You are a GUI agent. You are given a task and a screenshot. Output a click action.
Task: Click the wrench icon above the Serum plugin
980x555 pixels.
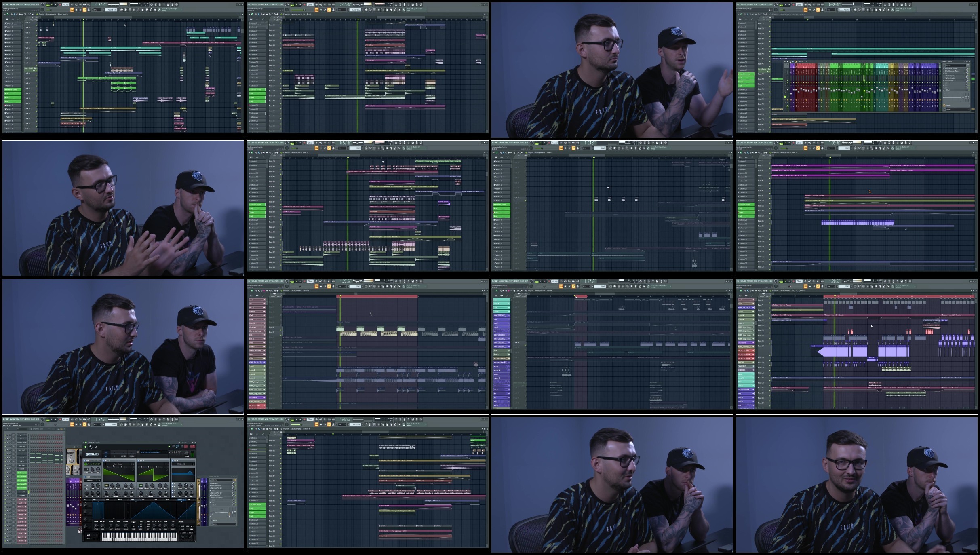coord(96,447)
